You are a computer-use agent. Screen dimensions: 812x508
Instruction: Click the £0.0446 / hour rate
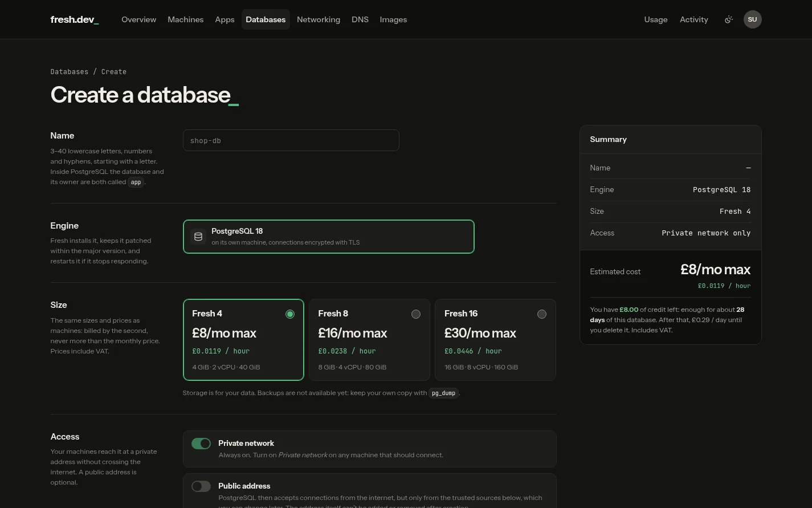coord(473,351)
